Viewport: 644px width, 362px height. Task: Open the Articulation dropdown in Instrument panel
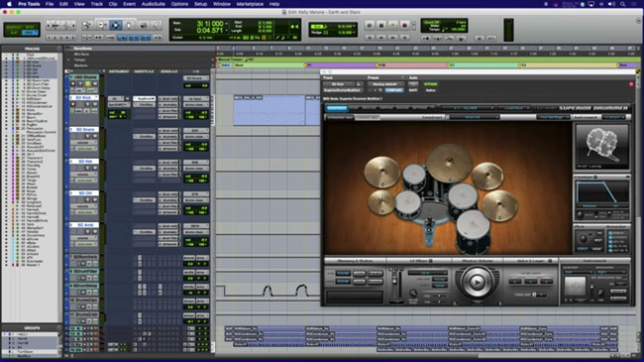click(x=611, y=272)
